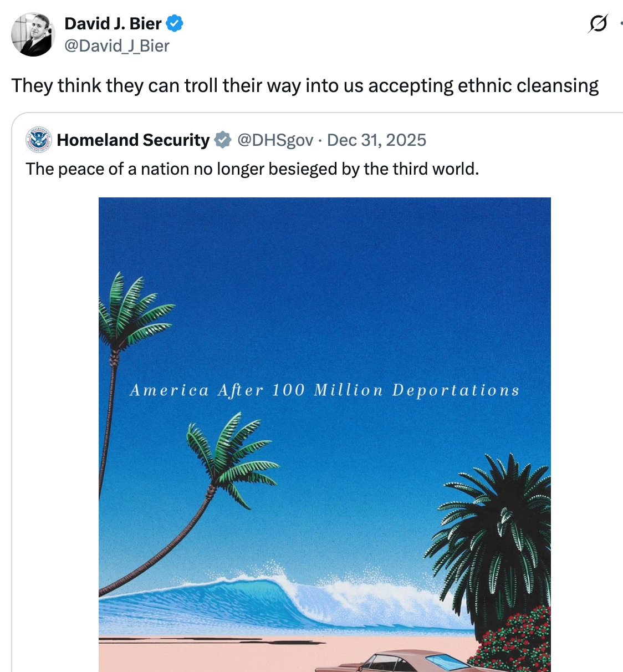Open the more options menu at top right
623x672 pixels.
[621, 24]
